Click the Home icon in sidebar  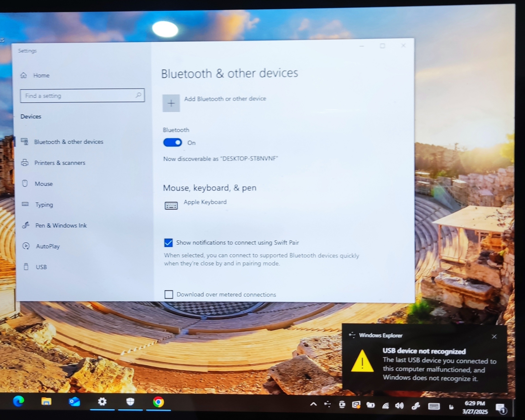coord(24,75)
